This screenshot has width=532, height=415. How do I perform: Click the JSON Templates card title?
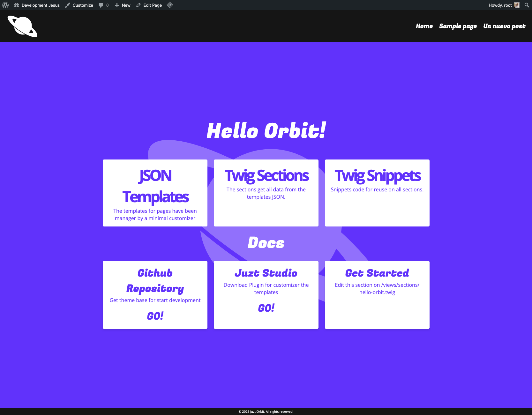click(155, 186)
